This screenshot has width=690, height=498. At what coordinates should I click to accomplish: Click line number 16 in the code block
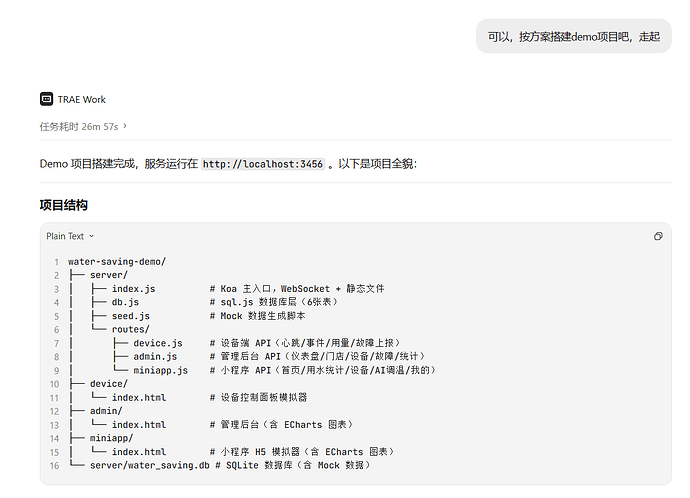point(54,466)
